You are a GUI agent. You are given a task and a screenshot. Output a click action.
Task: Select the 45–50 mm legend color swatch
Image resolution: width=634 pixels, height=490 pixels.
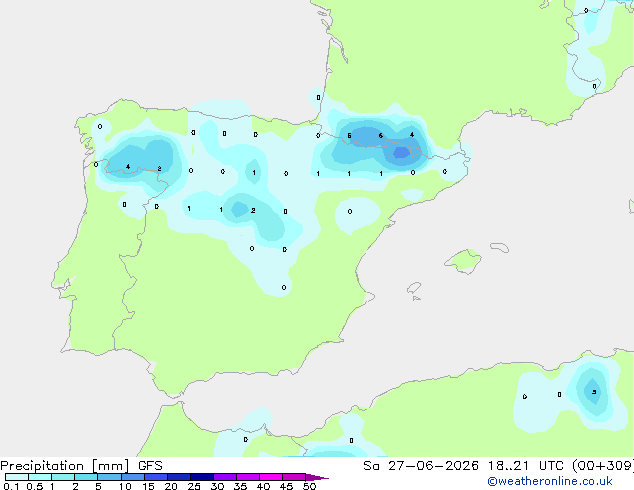294,477
